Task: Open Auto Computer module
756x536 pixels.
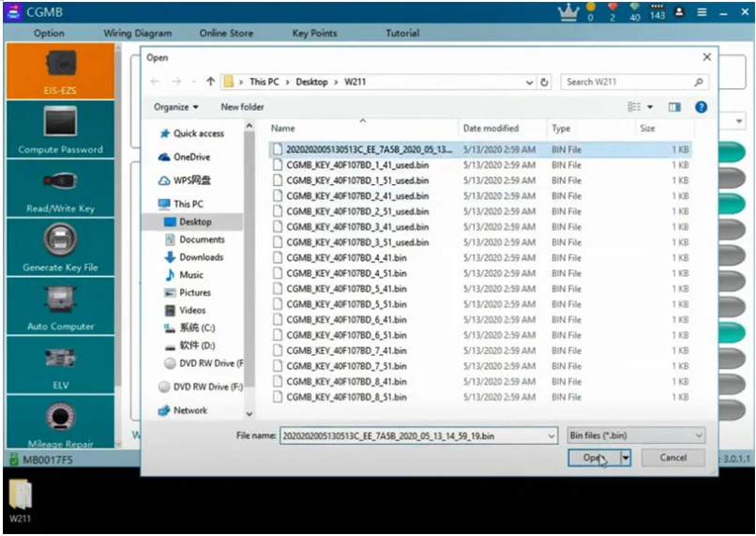Action: pyautogui.click(x=60, y=306)
